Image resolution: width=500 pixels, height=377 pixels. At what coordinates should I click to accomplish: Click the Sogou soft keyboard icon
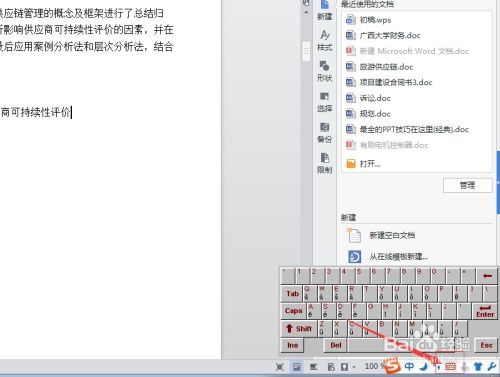450,367
